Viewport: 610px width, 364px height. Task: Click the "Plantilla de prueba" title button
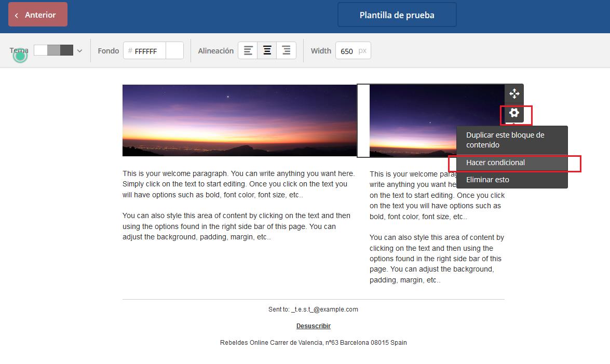pyautogui.click(x=397, y=15)
